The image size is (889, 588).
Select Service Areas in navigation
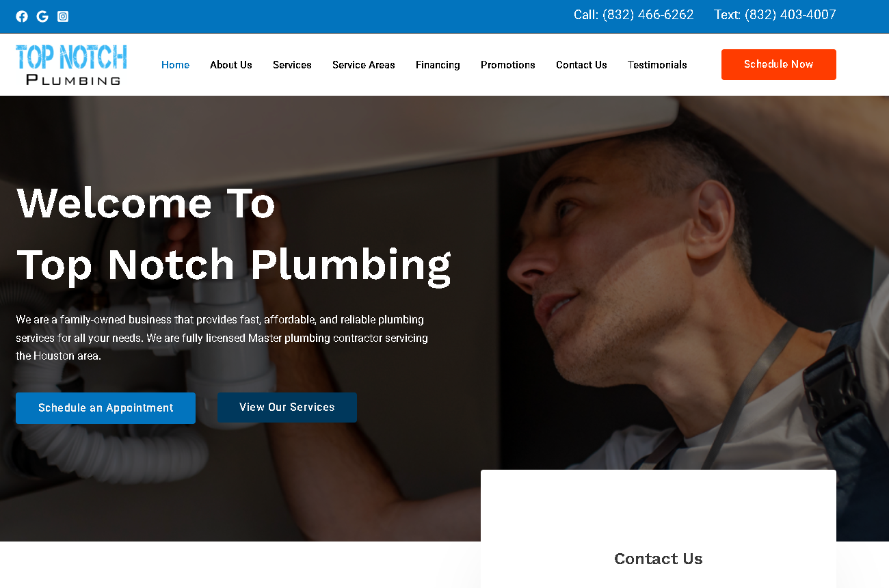tap(364, 65)
